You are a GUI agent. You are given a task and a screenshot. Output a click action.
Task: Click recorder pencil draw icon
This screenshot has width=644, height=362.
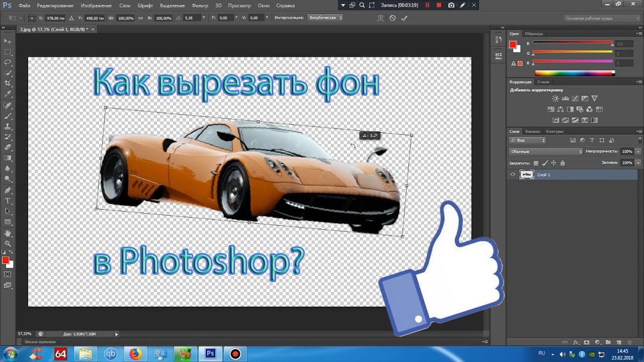click(x=462, y=5)
